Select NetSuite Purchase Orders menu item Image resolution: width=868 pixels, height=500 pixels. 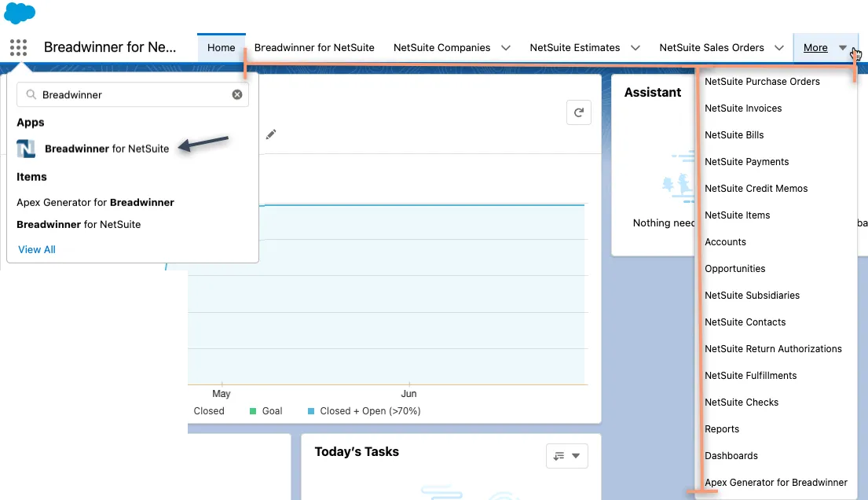(x=762, y=82)
